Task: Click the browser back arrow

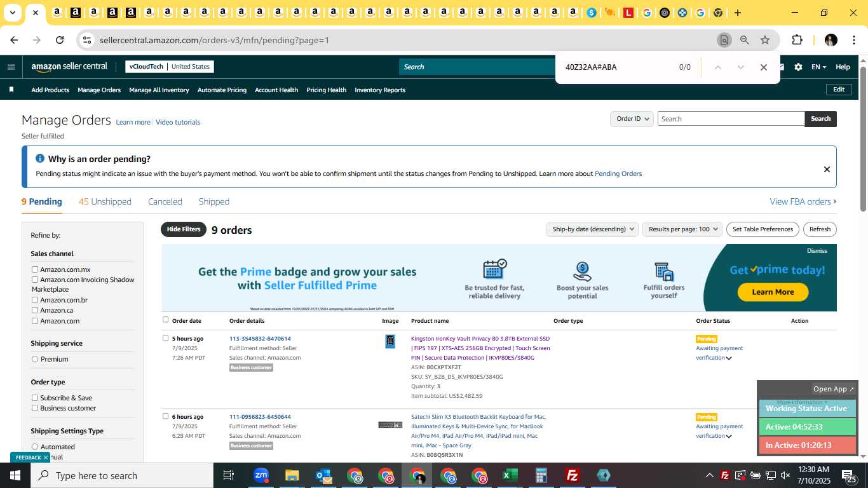Action: click(14, 40)
